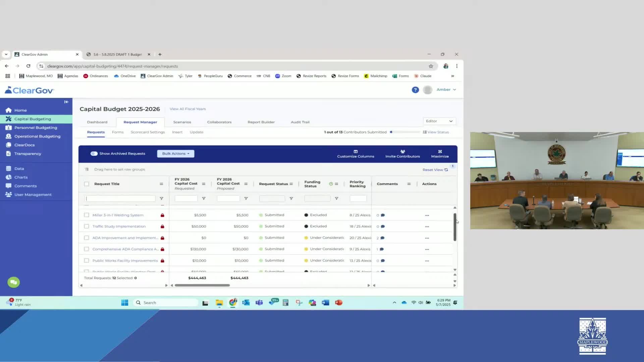Viewport: 644px width, 362px height.
Task: Switch to the Scenarios tab
Action: [x=182, y=122]
